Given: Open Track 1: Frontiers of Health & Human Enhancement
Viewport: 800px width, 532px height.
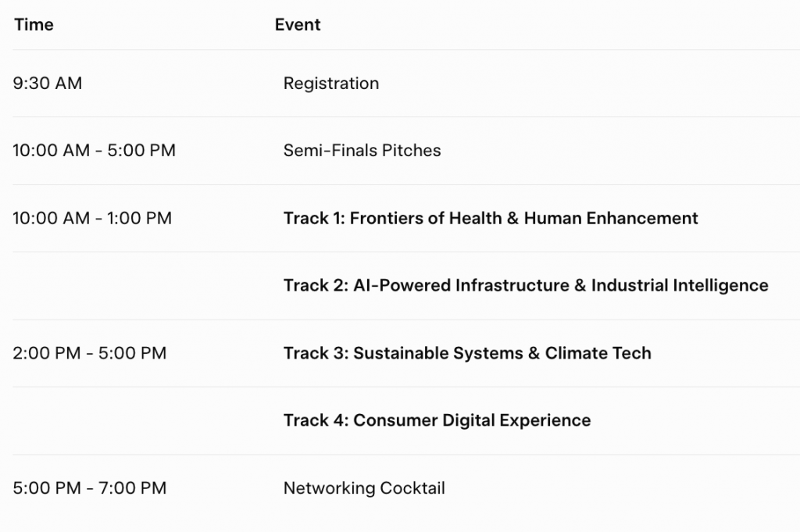Looking at the screenshot, I should point(491,218).
